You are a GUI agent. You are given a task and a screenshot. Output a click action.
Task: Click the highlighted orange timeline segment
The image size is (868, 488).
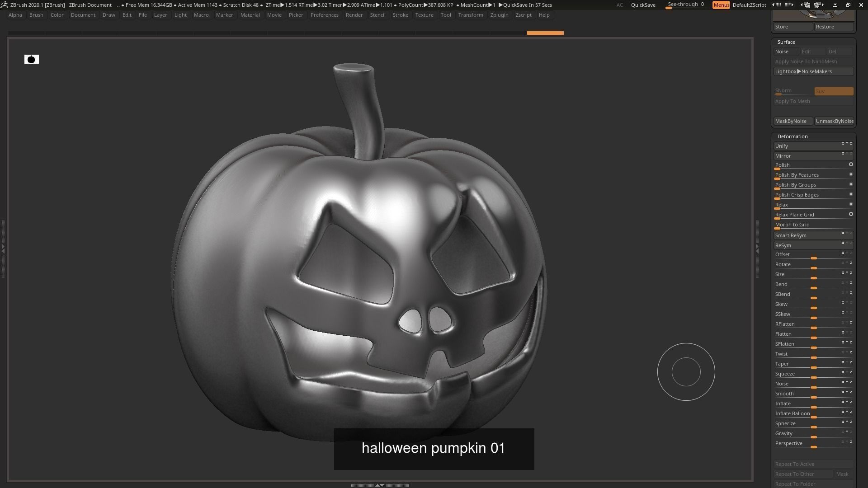(545, 33)
